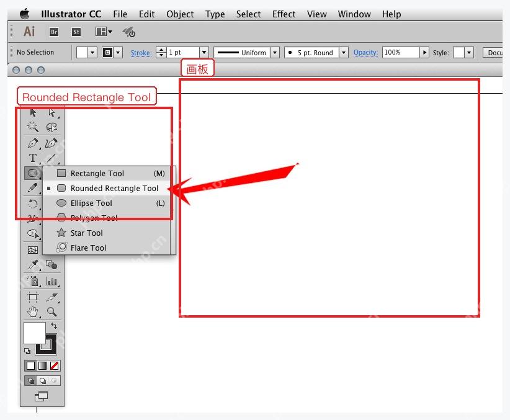Image resolution: width=510 pixels, height=420 pixels.
Task: Choose the Shape Builder tool
Action: (34, 234)
